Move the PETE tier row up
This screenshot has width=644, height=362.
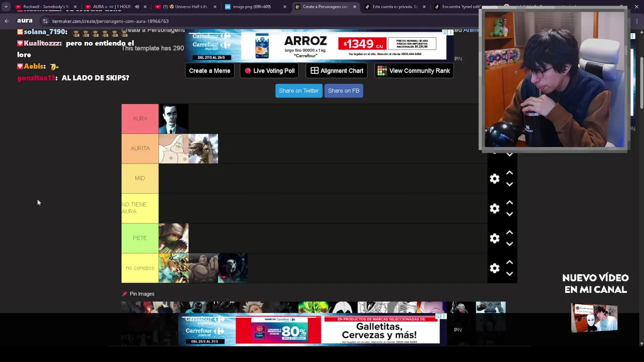point(509,232)
